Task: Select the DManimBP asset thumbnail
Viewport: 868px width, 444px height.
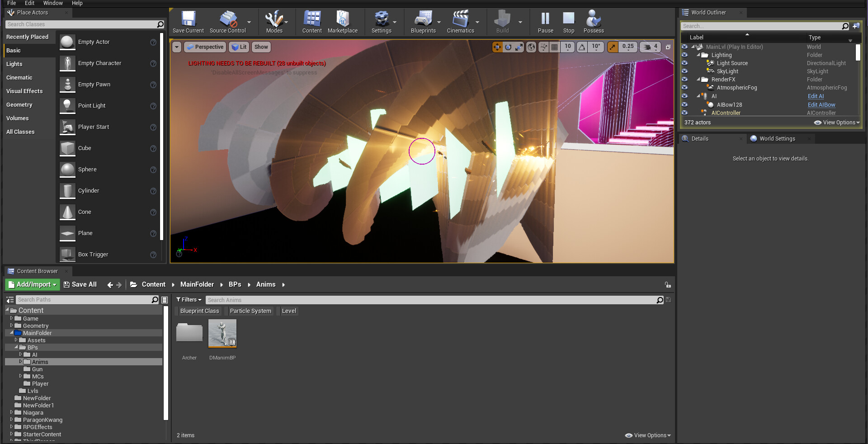Action: point(222,334)
